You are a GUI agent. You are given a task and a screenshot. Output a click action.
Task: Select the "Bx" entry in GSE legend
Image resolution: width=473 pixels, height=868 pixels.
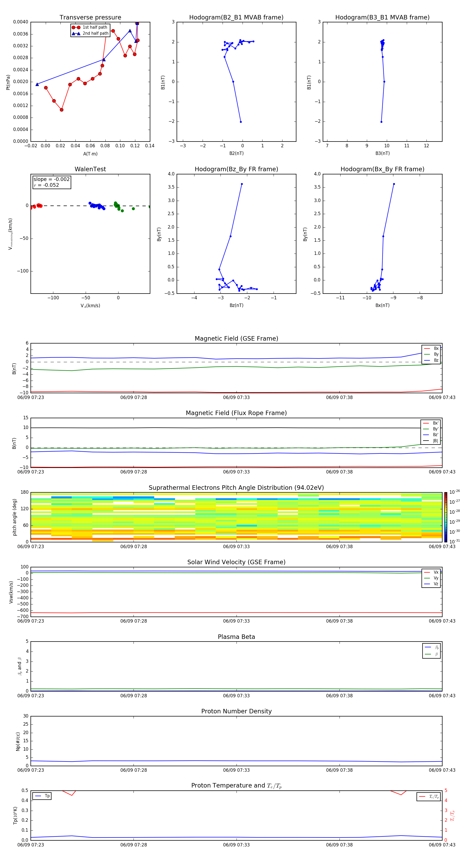tap(431, 349)
